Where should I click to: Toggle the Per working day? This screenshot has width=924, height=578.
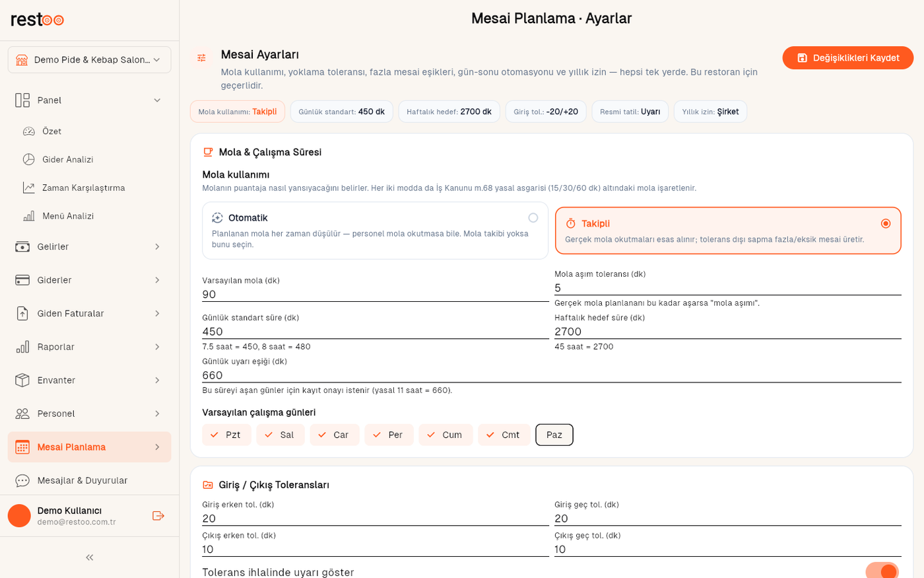[389, 435]
